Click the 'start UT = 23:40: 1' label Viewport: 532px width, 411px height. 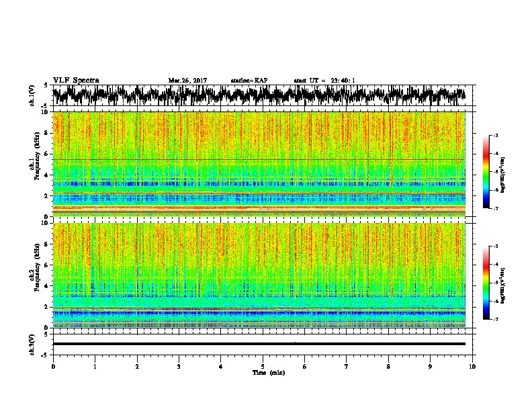click(324, 81)
